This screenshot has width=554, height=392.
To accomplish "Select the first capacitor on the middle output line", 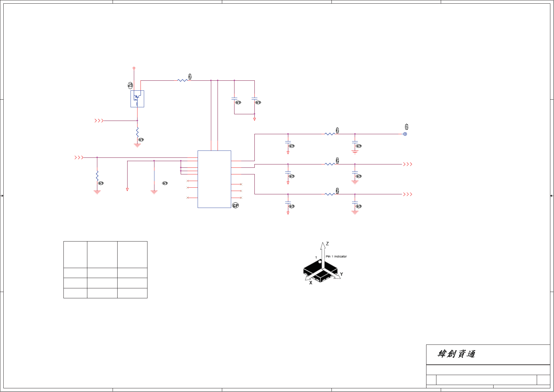I will 288,172.
